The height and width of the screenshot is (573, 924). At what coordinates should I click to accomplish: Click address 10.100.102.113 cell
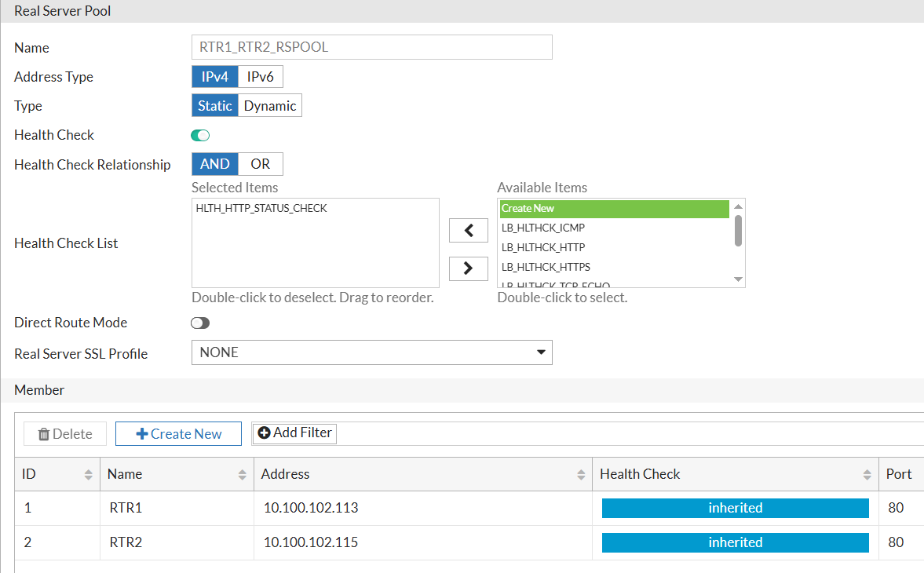pyautogui.click(x=422, y=508)
